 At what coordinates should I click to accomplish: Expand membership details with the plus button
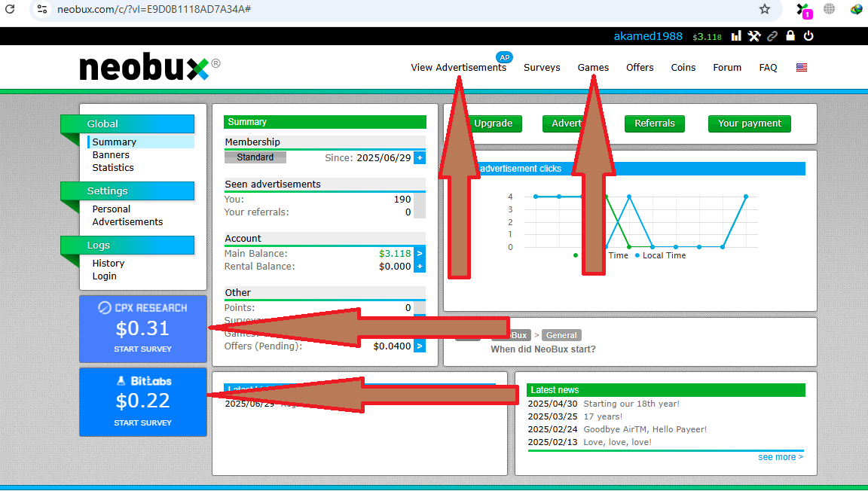click(x=420, y=157)
